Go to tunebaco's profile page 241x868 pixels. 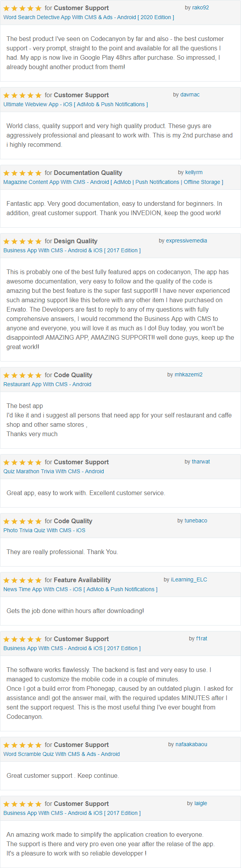(196, 520)
